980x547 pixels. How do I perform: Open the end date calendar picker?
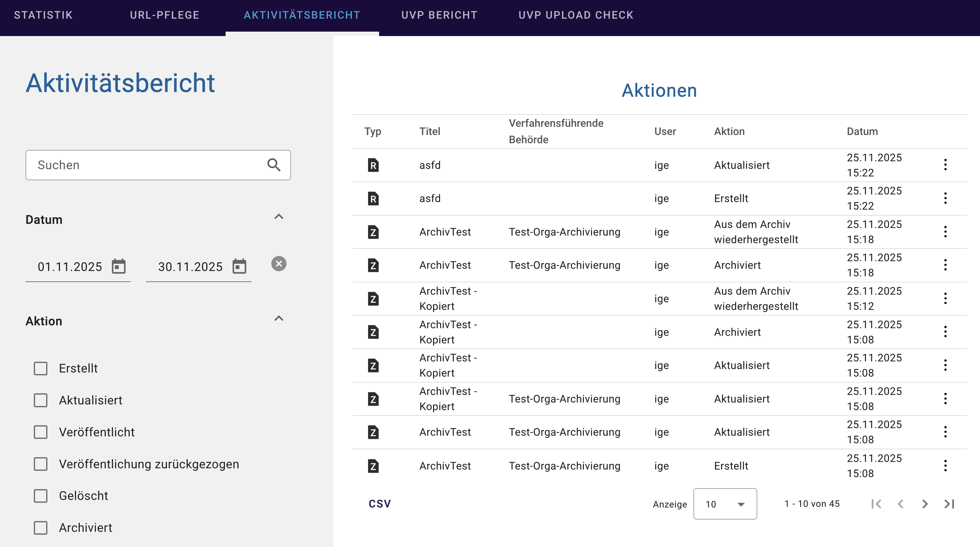[x=239, y=266]
